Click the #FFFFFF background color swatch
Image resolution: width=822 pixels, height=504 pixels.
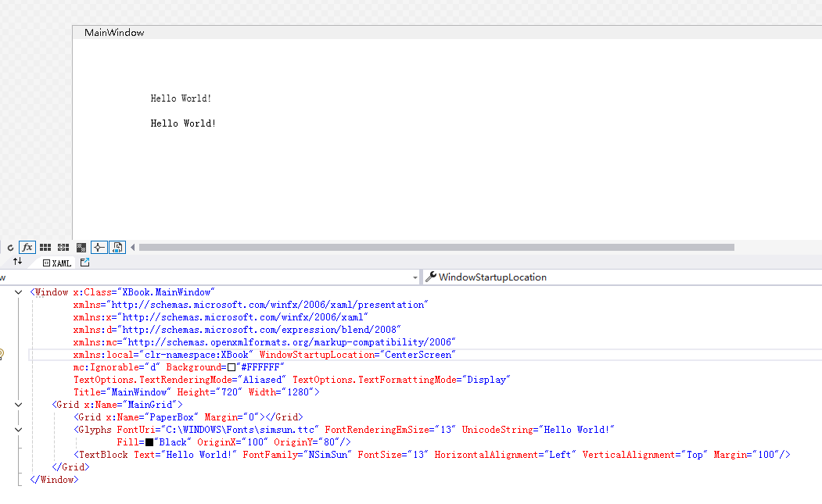[232, 367]
